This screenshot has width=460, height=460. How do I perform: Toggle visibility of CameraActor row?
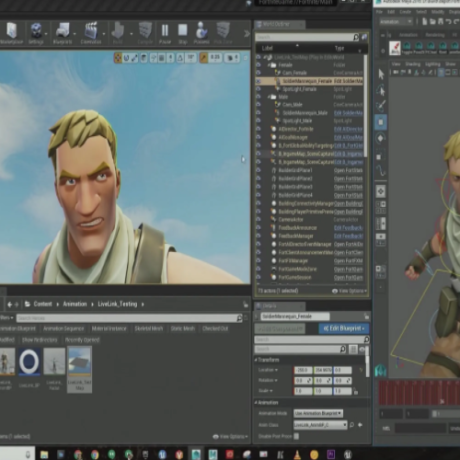(x=259, y=219)
